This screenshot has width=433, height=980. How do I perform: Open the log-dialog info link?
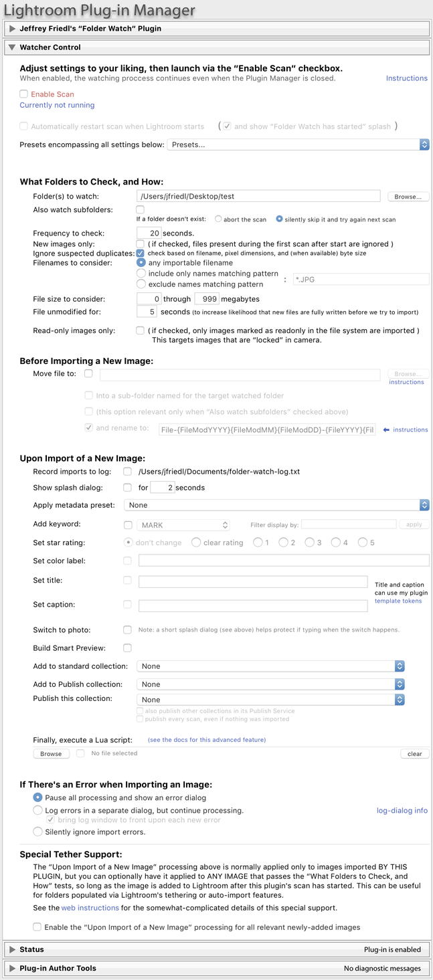click(402, 811)
